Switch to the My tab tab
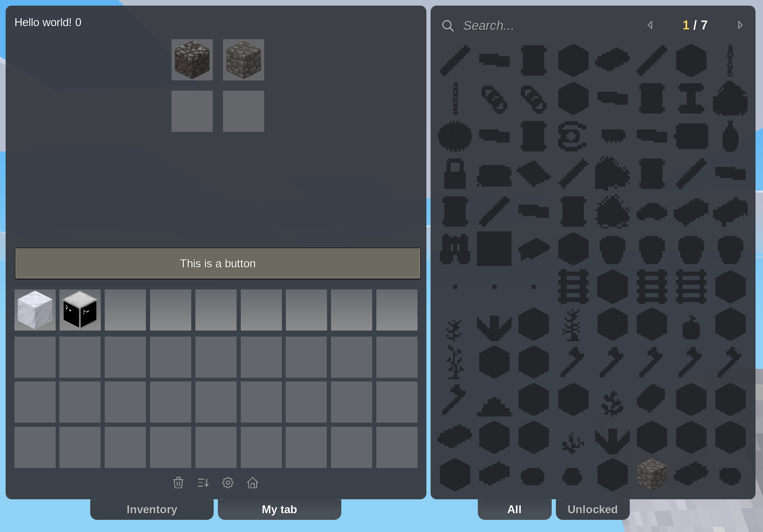 pos(279,509)
